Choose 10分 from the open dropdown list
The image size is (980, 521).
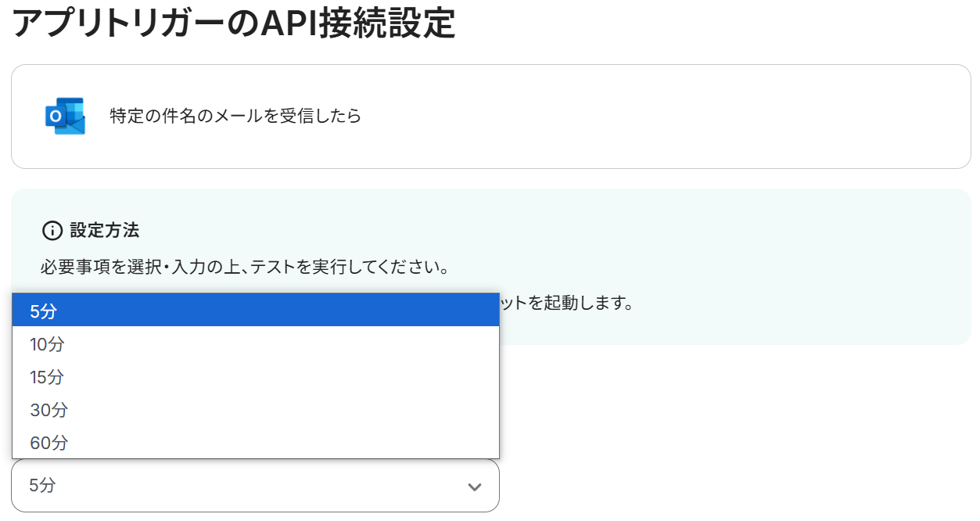click(256, 343)
